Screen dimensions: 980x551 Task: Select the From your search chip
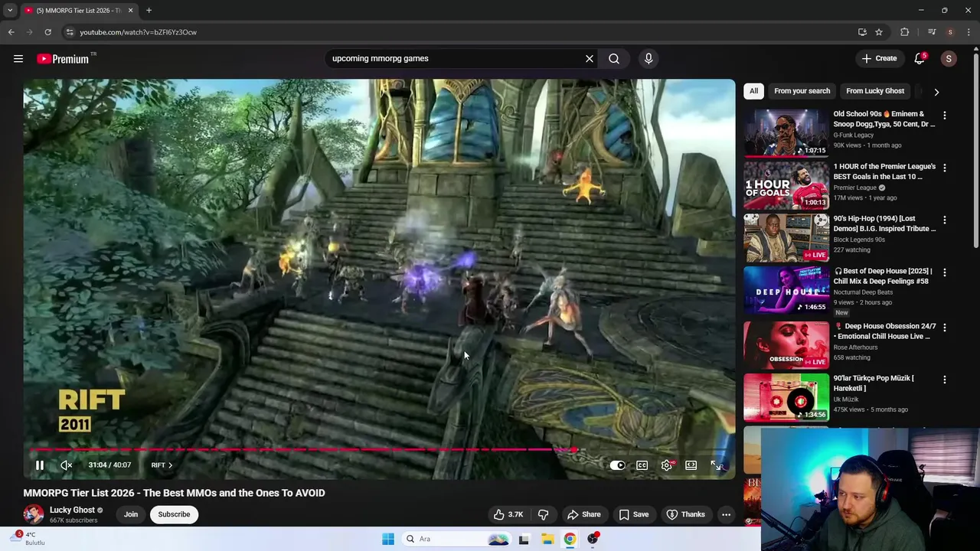click(x=802, y=91)
